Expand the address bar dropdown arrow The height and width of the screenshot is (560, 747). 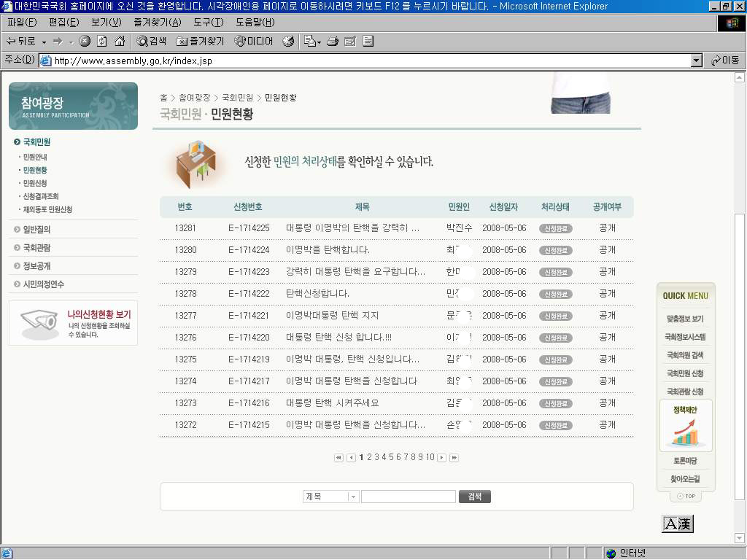tap(696, 61)
